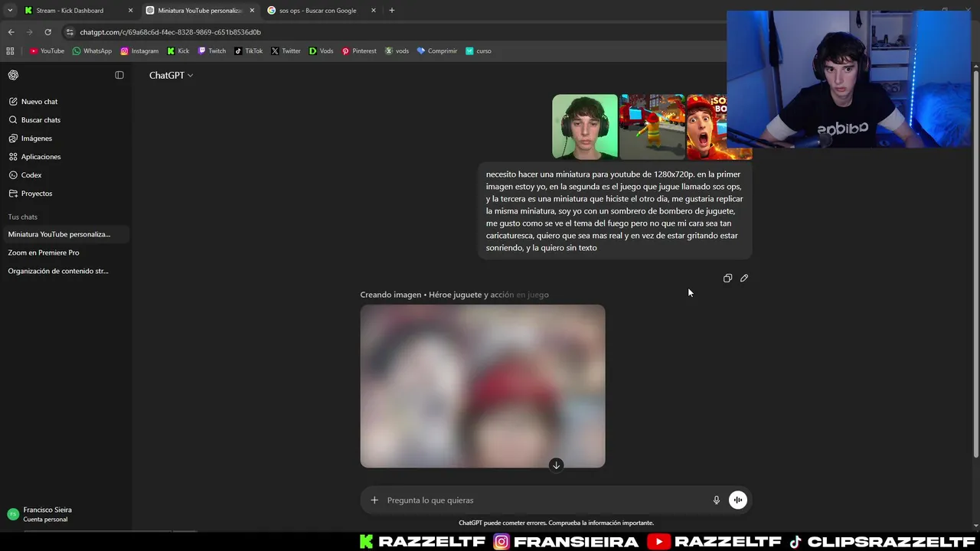Screen dimensions: 980x551
Task: Click the blurred generating image preview
Action: [x=482, y=386]
